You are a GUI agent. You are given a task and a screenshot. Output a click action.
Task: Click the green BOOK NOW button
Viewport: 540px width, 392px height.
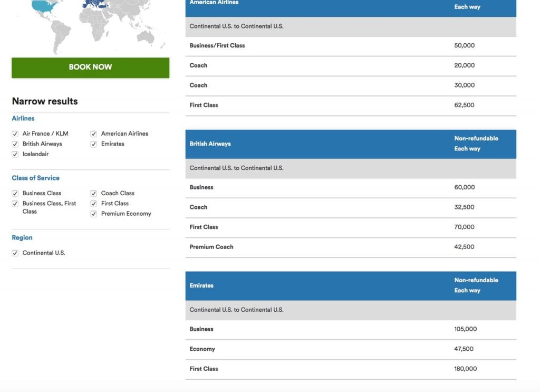(x=90, y=68)
